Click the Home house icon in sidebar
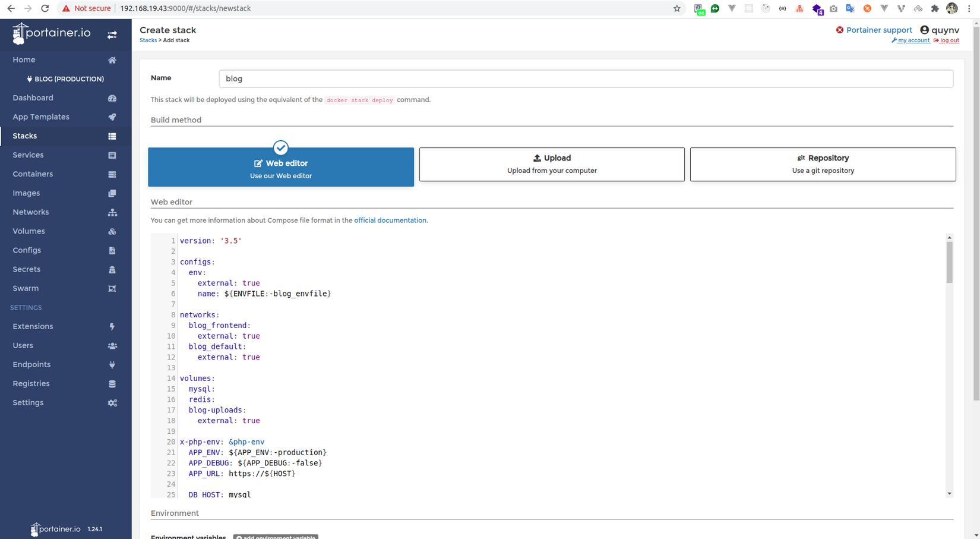980x539 pixels. pos(112,60)
